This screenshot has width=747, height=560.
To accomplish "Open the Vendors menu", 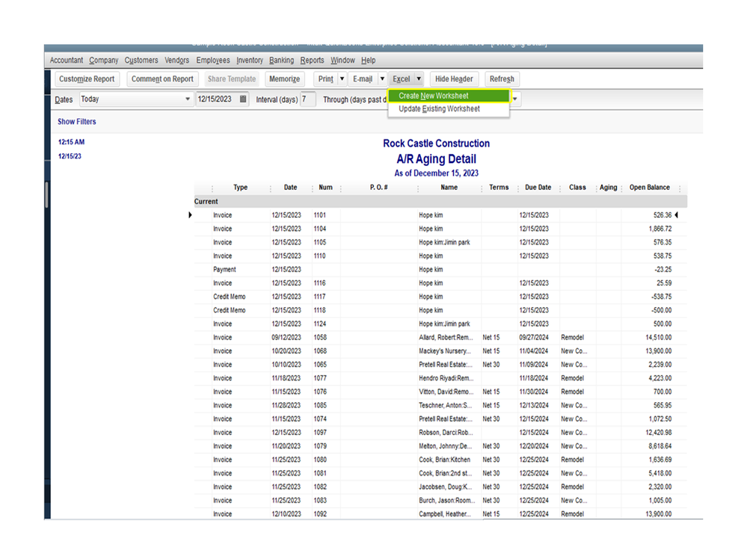I will tap(176, 61).
